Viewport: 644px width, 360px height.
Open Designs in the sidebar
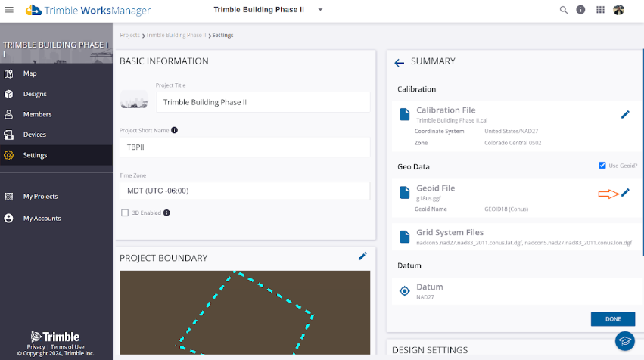35,94
